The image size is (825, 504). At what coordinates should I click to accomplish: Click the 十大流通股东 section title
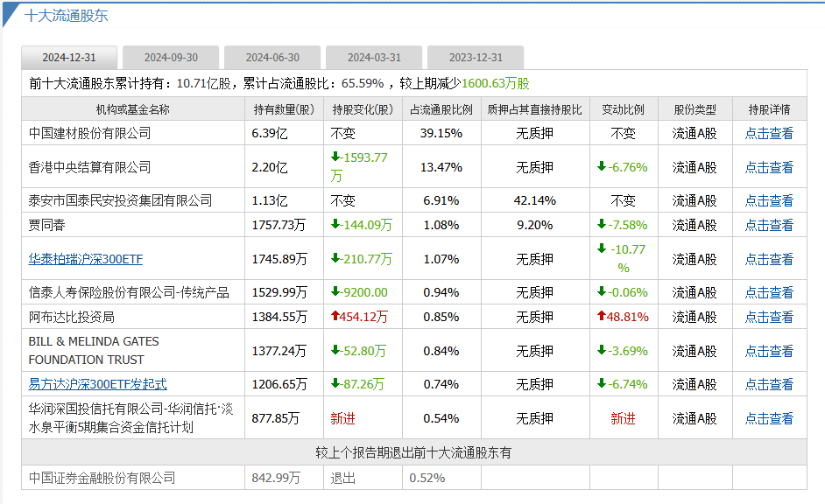click(x=67, y=15)
